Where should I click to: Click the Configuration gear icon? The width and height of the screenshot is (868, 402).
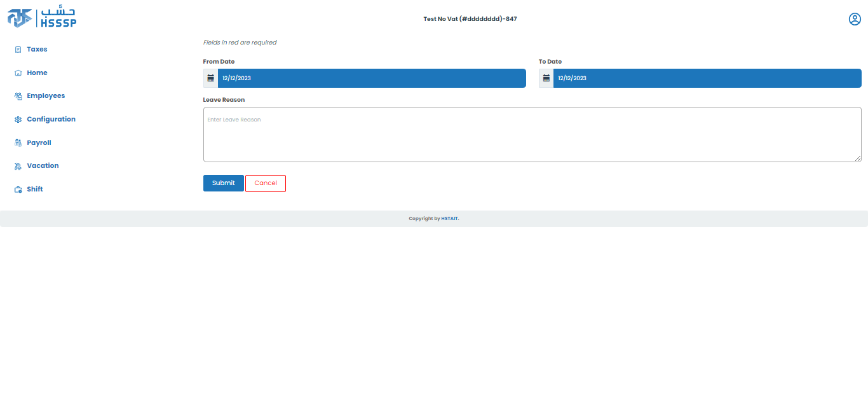click(18, 120)
